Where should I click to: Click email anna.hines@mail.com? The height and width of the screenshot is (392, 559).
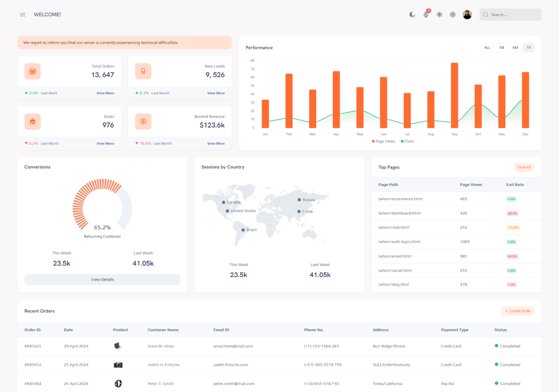233,346
